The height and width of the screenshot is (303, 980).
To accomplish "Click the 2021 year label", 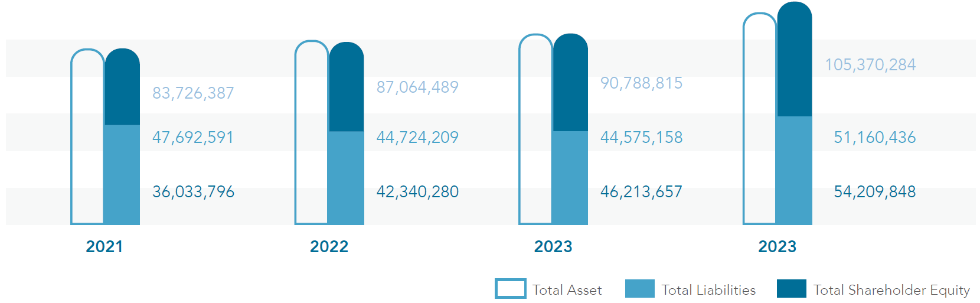I will coord(104,246).
